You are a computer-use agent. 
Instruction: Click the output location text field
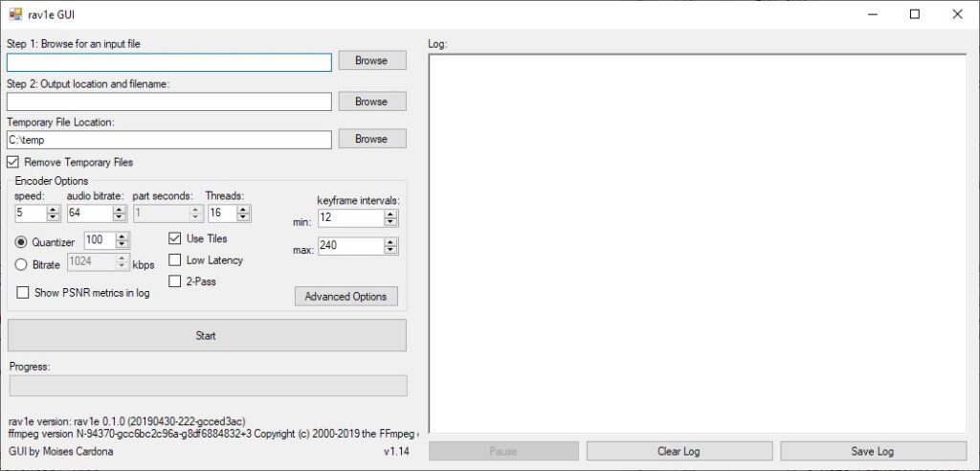(169, 102)
